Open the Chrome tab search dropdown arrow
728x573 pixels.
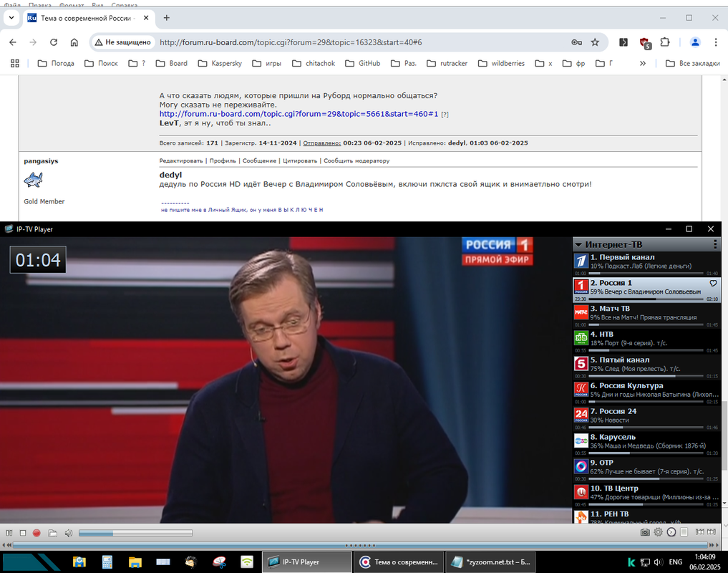pyautogui.click(x=11, y=18)
